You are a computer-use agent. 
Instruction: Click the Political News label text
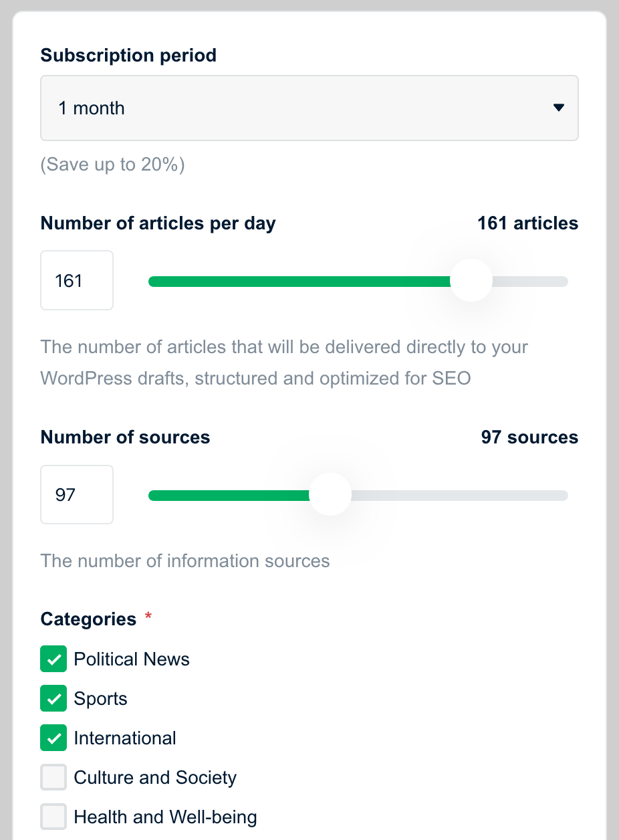point(132,659)
